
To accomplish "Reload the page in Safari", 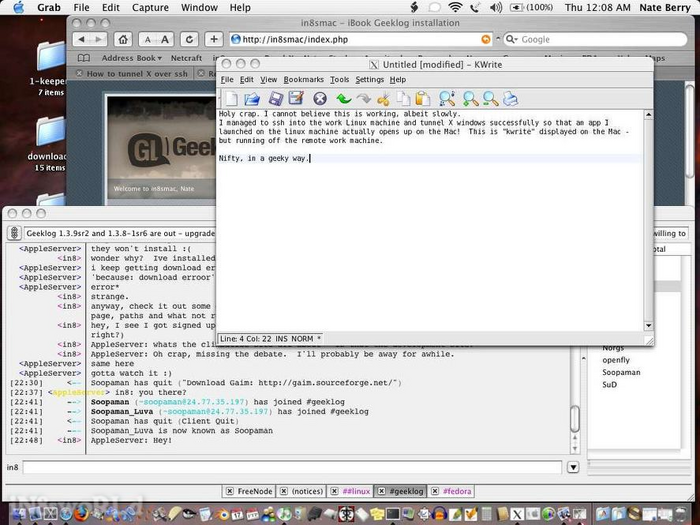I will (189, 39).
